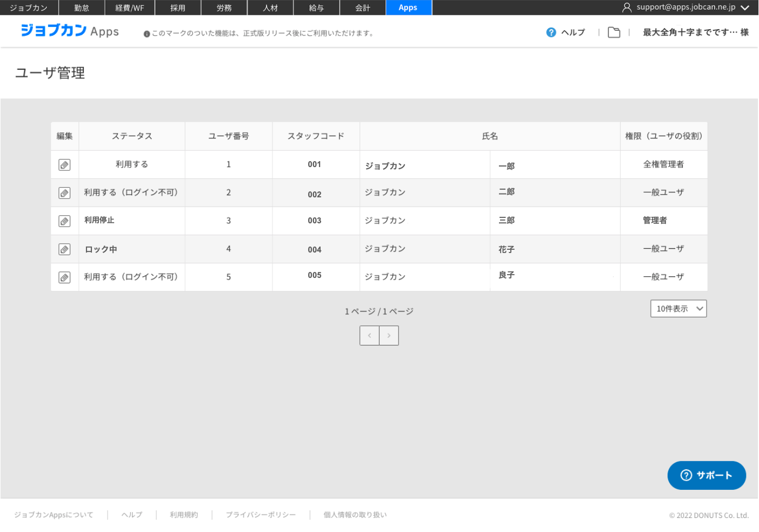Go to previous page arrow
Image resolution: width=759 pixels, height=532 pixels.
tap(369, 336)
